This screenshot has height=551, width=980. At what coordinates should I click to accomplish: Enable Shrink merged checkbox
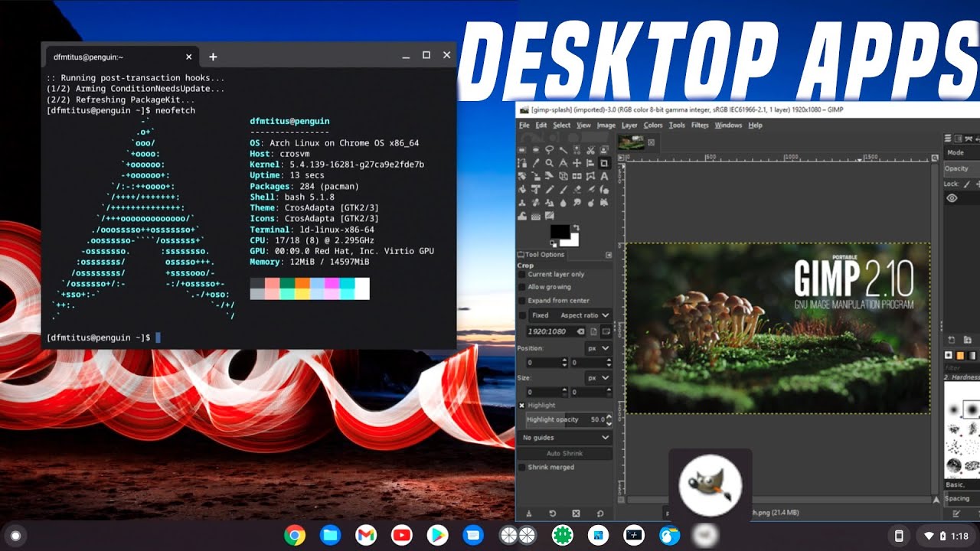(522, 467)
